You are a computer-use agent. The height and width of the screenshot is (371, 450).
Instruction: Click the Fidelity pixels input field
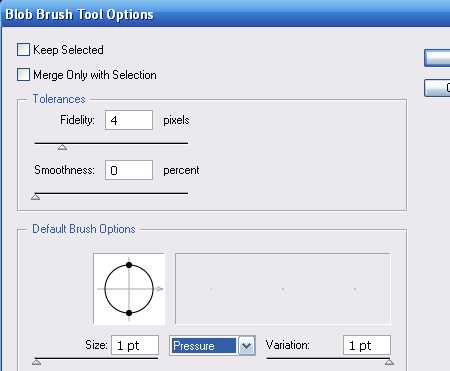click(129, 120)
